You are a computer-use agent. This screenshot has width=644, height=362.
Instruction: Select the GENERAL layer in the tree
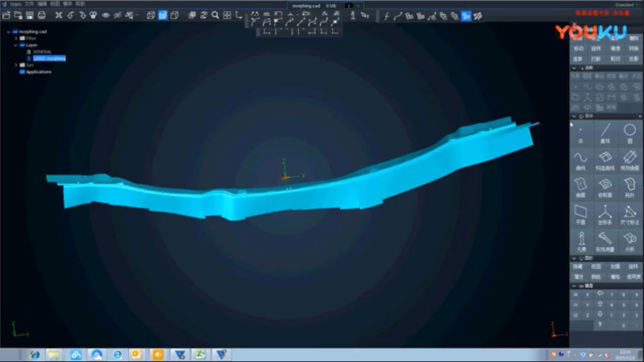(x=42, y=52)
